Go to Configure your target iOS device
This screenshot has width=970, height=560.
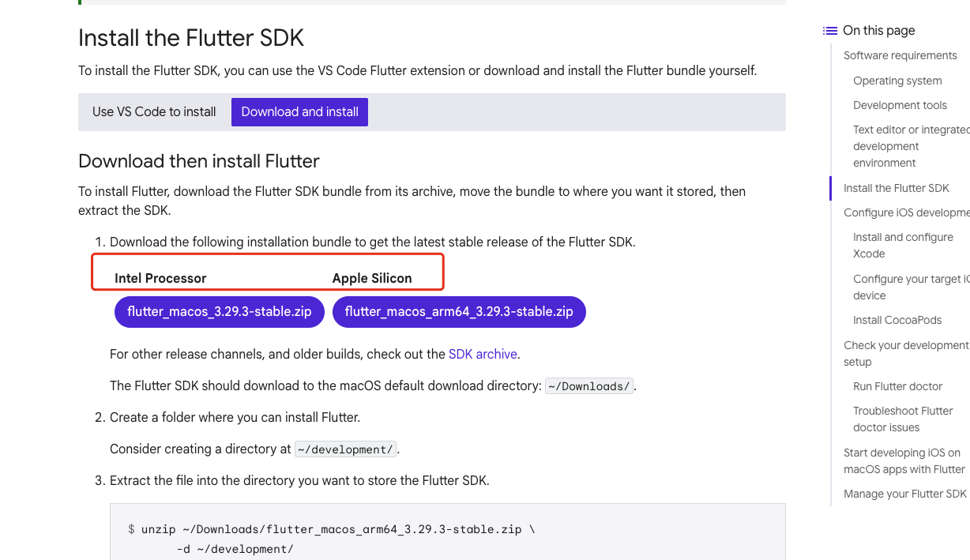[x=911, y=288]
